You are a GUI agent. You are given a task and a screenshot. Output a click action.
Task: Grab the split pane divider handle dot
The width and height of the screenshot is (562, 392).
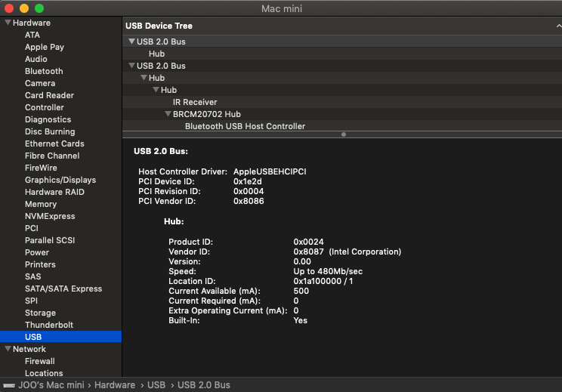(x=344, y=134)
